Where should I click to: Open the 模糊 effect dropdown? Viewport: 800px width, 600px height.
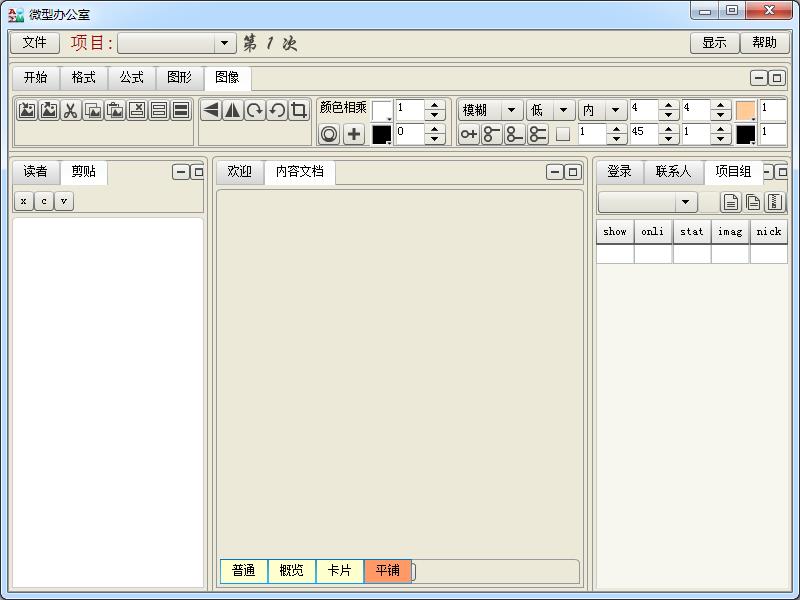(x=490, y=111)
